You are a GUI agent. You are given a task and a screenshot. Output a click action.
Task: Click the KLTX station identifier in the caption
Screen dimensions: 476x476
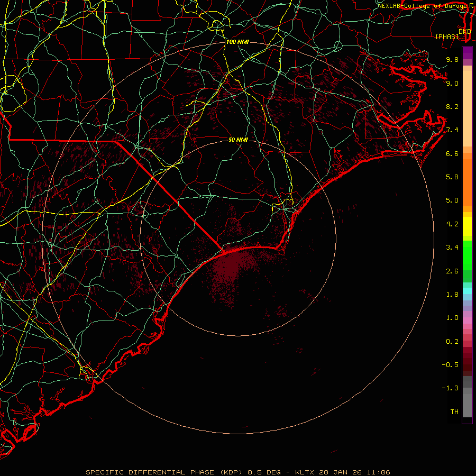coord(306,472)
